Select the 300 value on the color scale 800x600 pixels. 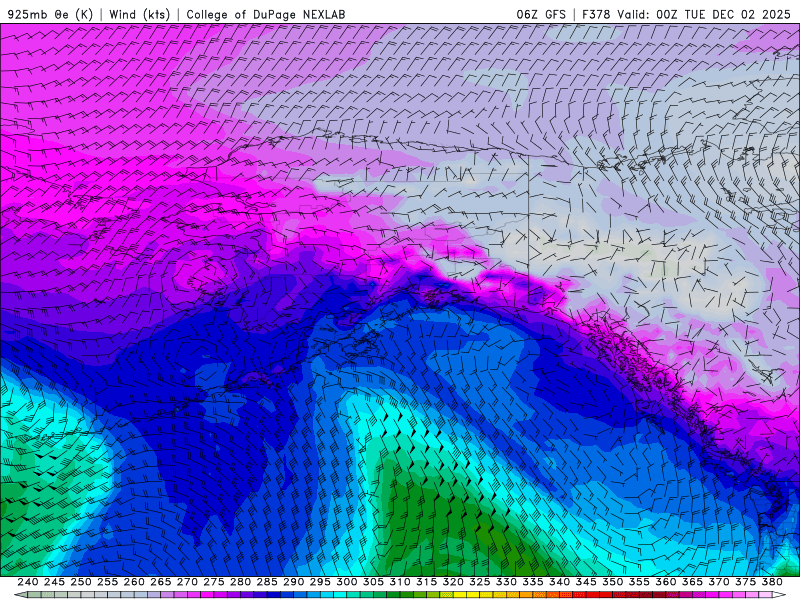click(346, 582)
